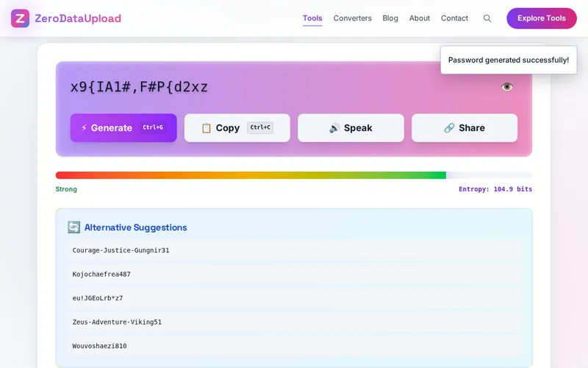
Task: Click the Strong strength label
Action: 66,189
